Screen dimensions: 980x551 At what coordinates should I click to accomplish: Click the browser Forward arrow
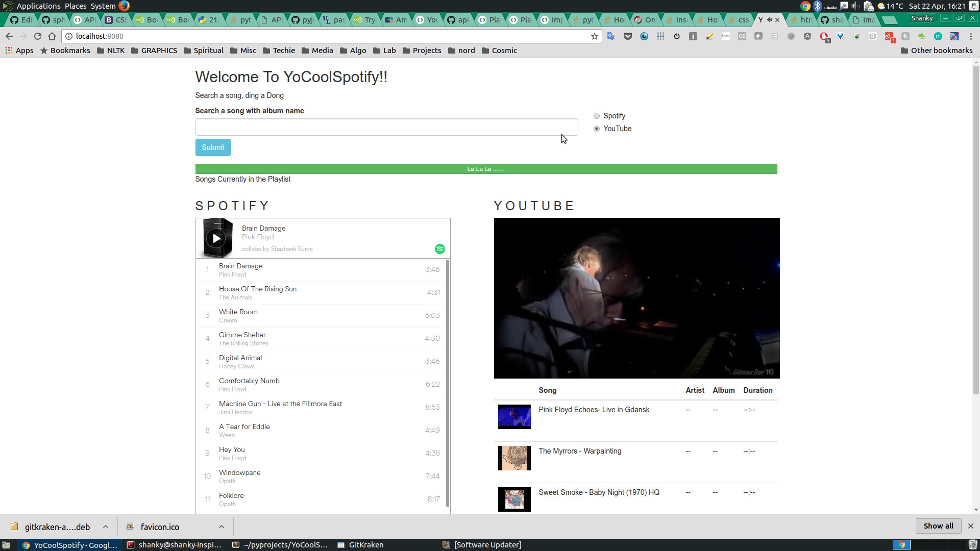pos(23,36)
